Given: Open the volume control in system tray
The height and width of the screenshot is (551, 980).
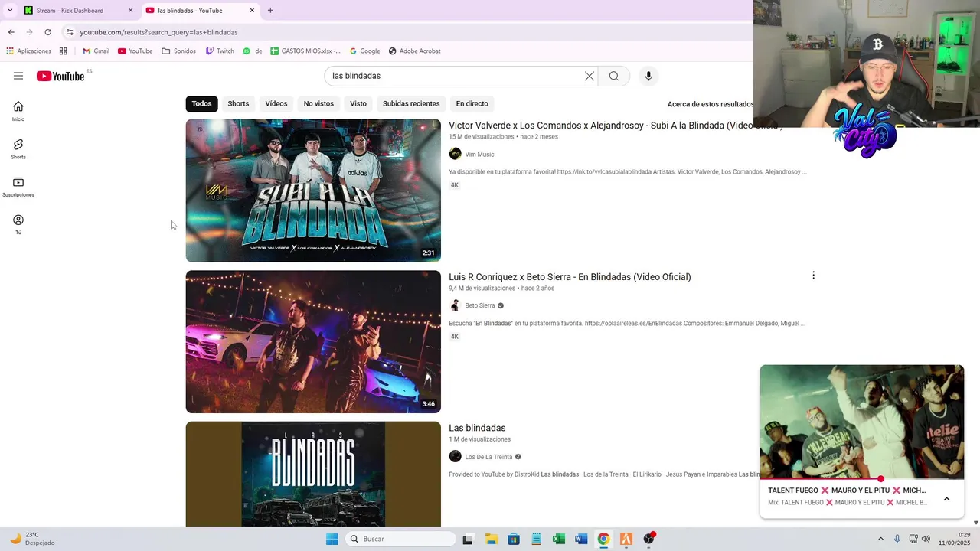Looking at the screenshot, I should [926, 539].
